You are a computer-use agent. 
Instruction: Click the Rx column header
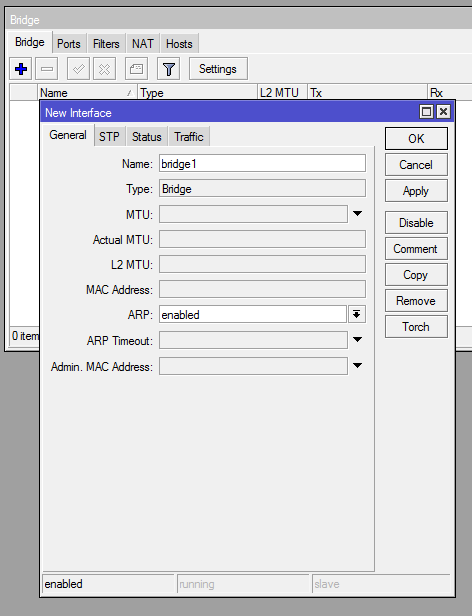(x=450, y=93)
